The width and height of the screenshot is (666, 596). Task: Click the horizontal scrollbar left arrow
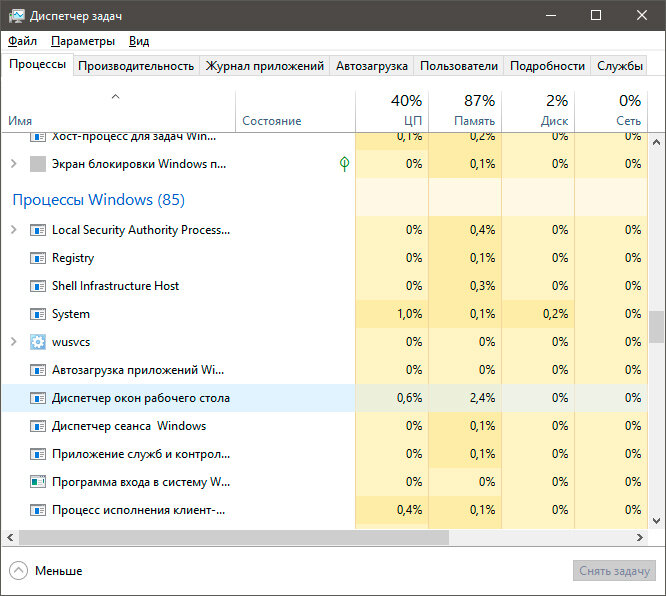(10, 538)
